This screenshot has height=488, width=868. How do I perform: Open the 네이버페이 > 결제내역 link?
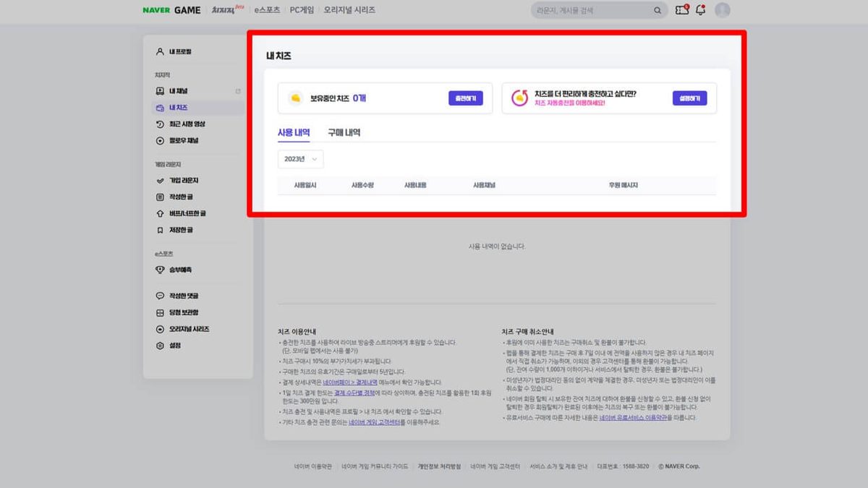pyautogui.click(x=350, y=382)
